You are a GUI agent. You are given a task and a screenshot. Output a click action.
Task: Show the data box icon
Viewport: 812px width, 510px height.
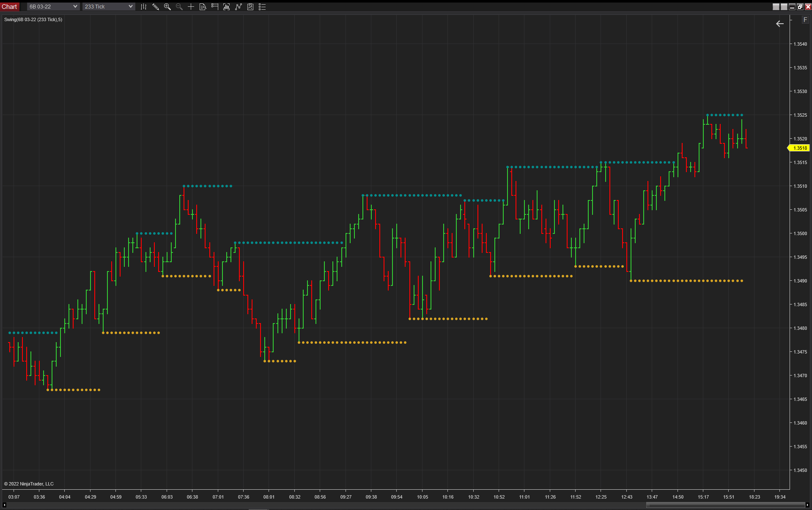[x=203, y=7]
